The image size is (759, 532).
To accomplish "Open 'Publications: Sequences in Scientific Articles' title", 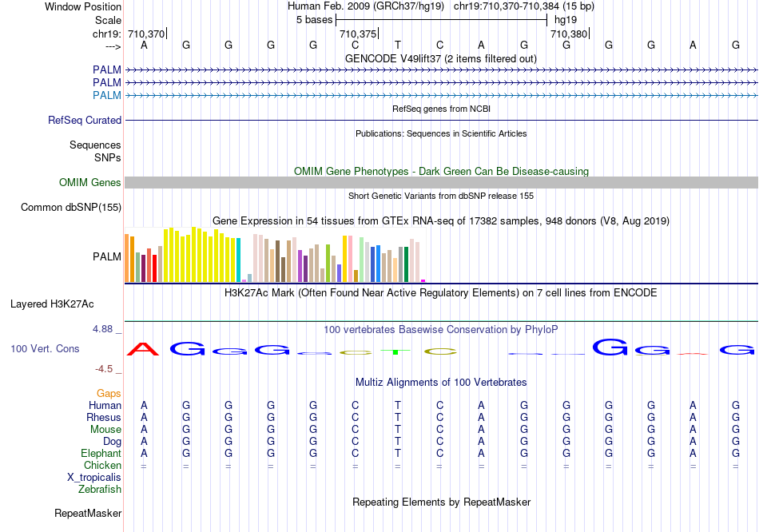I will (x=441, y=133).
